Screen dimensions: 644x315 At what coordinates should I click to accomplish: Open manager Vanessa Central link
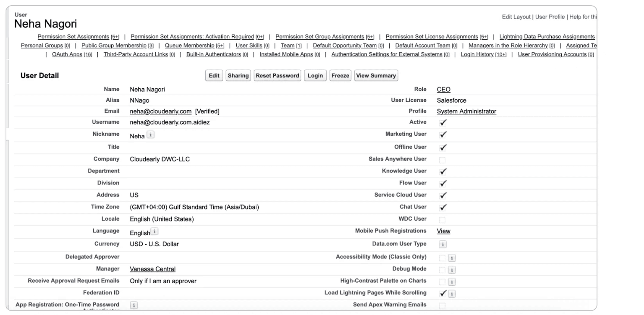[x=153, y=269]
